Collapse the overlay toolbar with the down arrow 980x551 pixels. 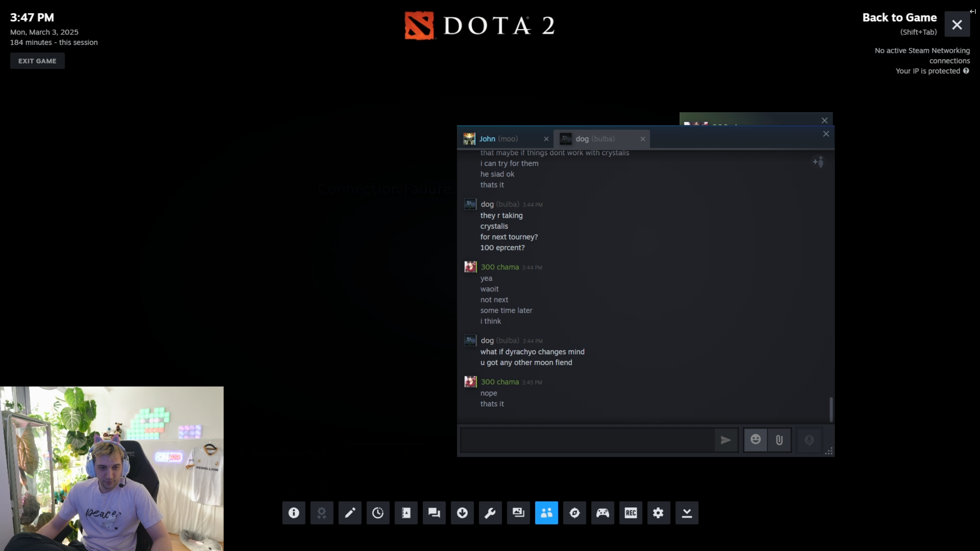[687, 512]
